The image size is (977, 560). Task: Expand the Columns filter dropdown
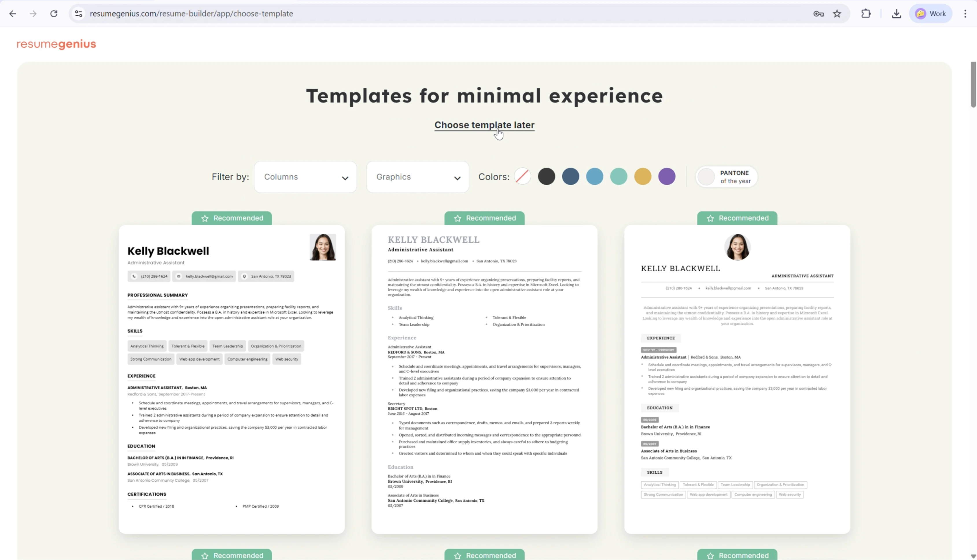click(x=305, y=177)
